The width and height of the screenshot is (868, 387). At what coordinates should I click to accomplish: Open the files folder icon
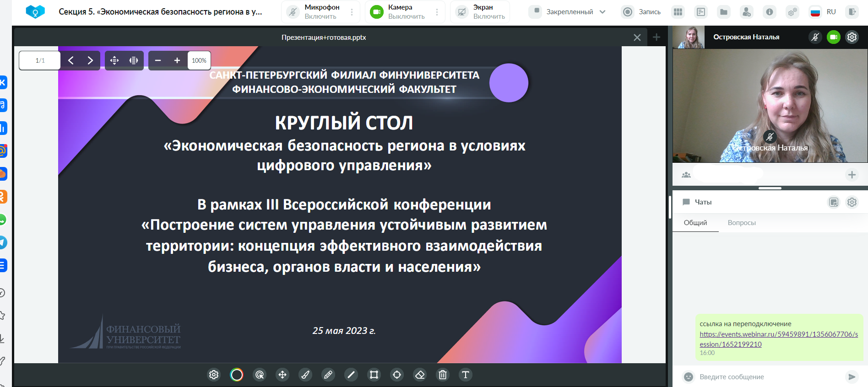[724, 12]
